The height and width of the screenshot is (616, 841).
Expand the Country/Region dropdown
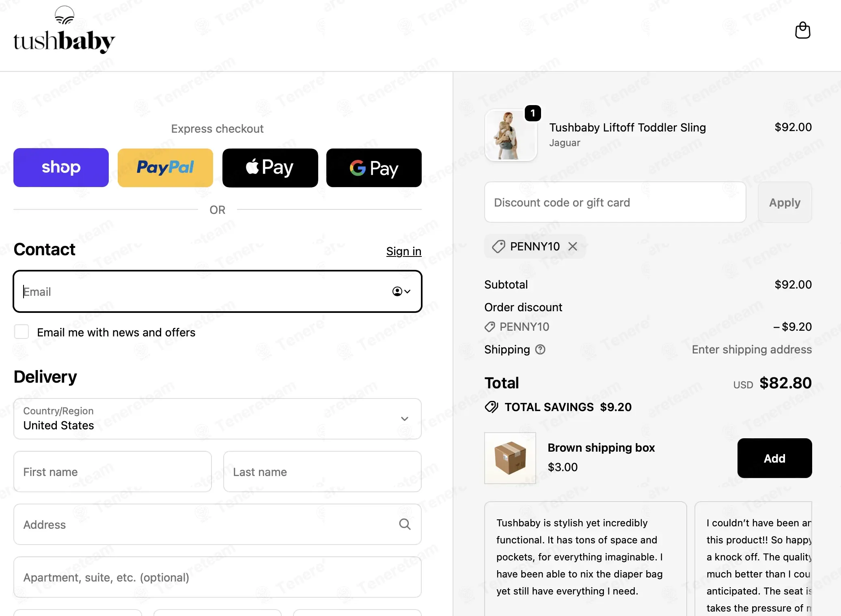[x=218, y=419]
